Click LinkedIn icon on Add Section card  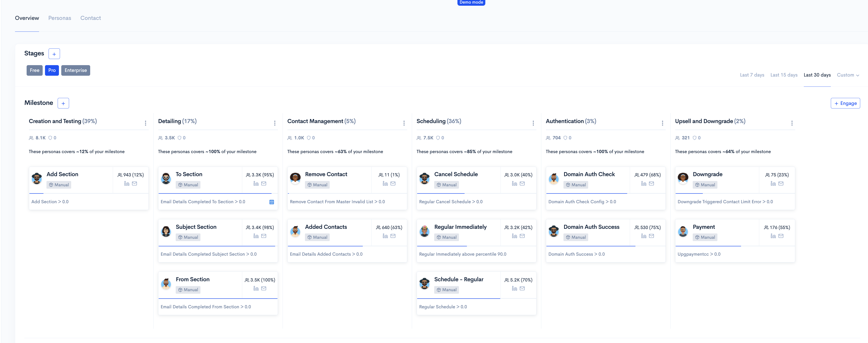[x=127, y=184]
